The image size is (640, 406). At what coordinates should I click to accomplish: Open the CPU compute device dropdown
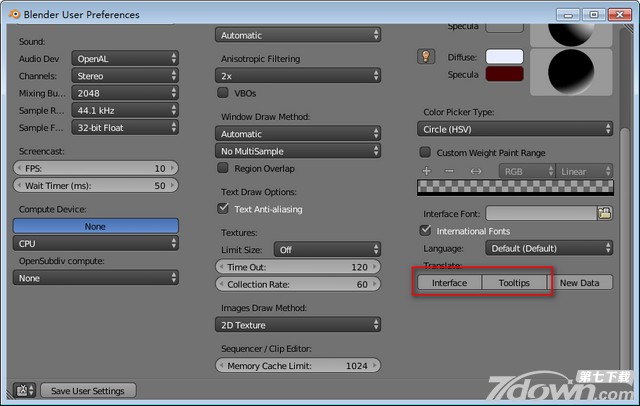coord(96,243)
